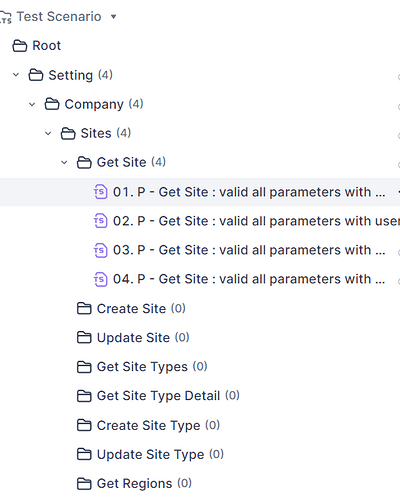Open the Update Site folder
Image resolution: width=400 pixels, height=500 pixels.
point(133,338)
